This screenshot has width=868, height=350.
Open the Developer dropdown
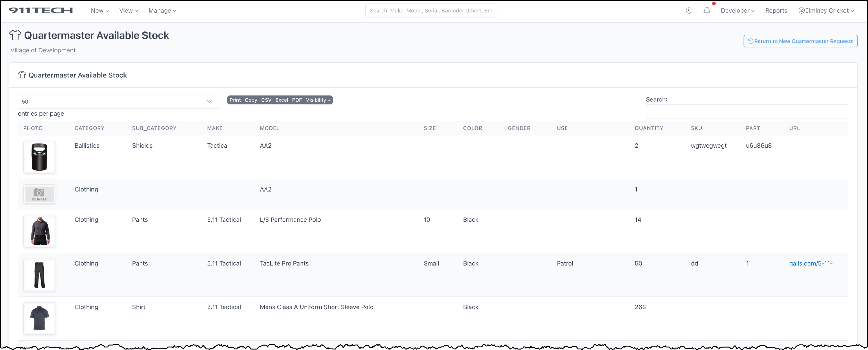[x=737, y=10]
